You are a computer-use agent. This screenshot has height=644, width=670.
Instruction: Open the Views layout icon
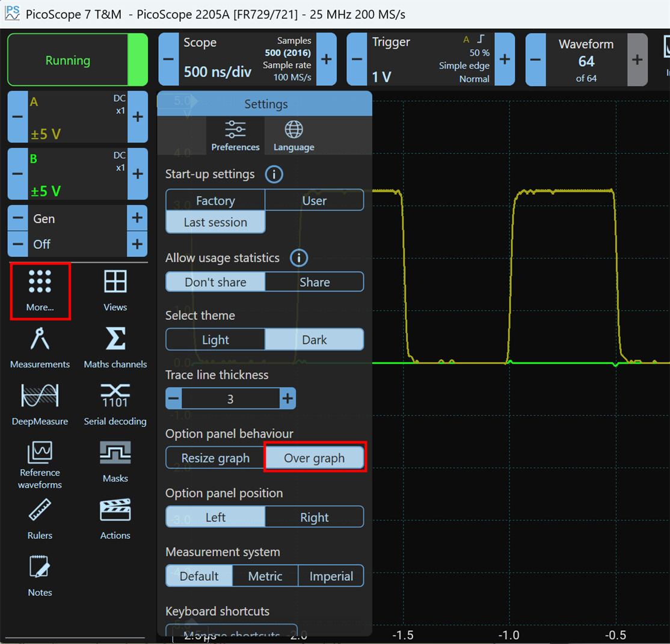[x=115, y=291]
